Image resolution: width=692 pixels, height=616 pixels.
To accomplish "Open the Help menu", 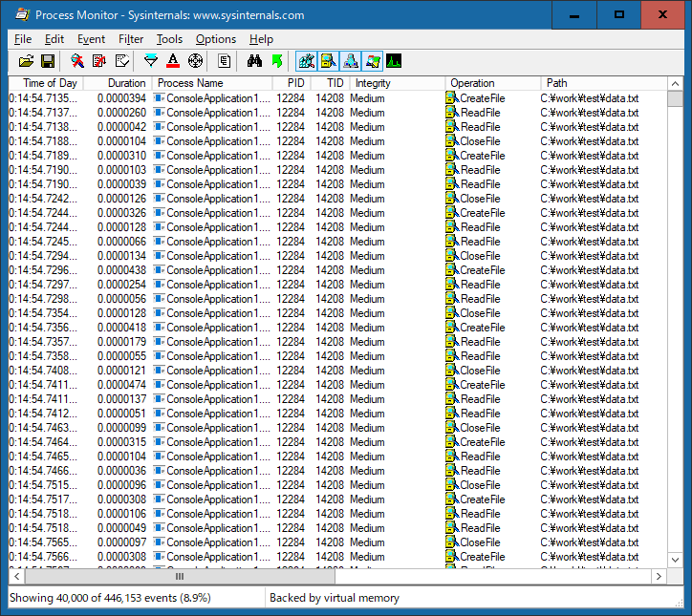I will (261, 39).
